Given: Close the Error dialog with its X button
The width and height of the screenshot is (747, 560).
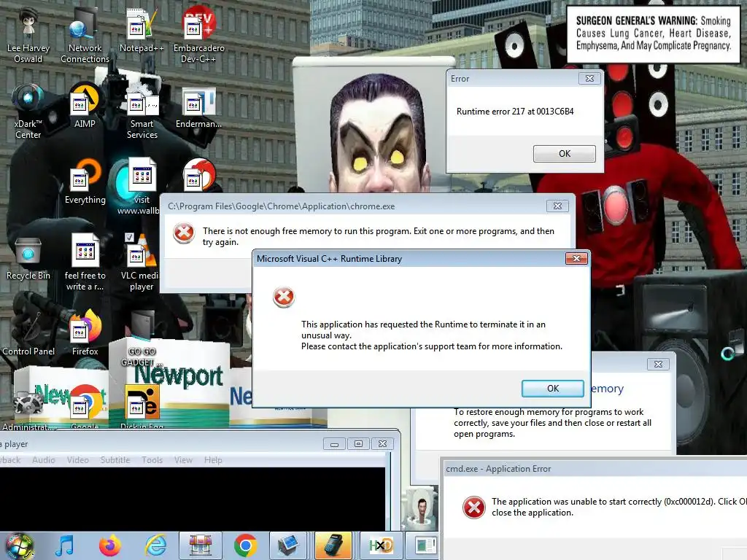Looking at the screenshot, I should (x=589, y=79).
